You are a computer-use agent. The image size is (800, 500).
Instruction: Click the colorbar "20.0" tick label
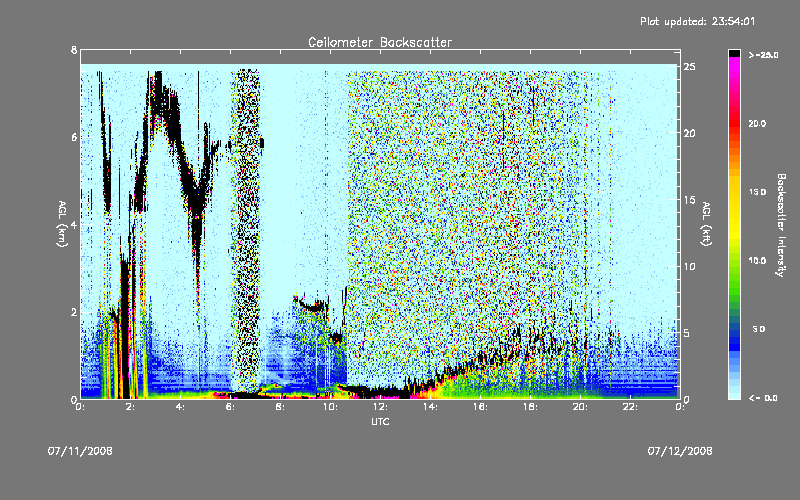[x=757, y=123]
